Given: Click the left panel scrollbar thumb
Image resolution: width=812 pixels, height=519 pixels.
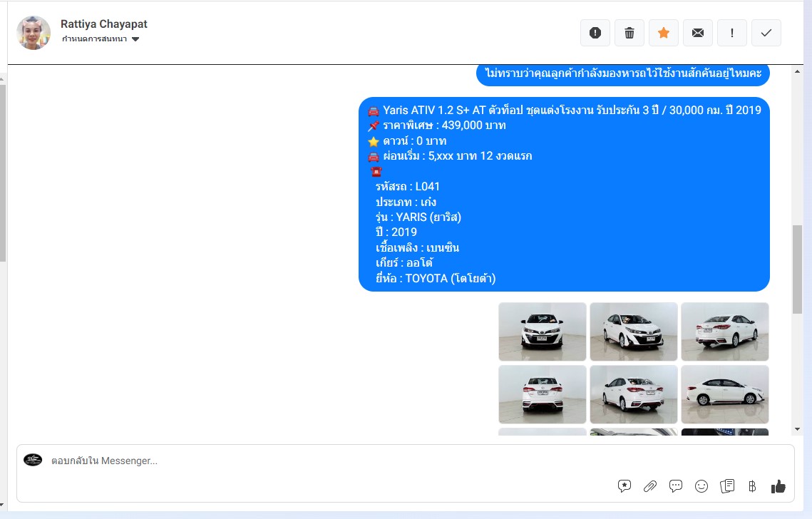Looking at the screenshot, I should coord(3,173).
